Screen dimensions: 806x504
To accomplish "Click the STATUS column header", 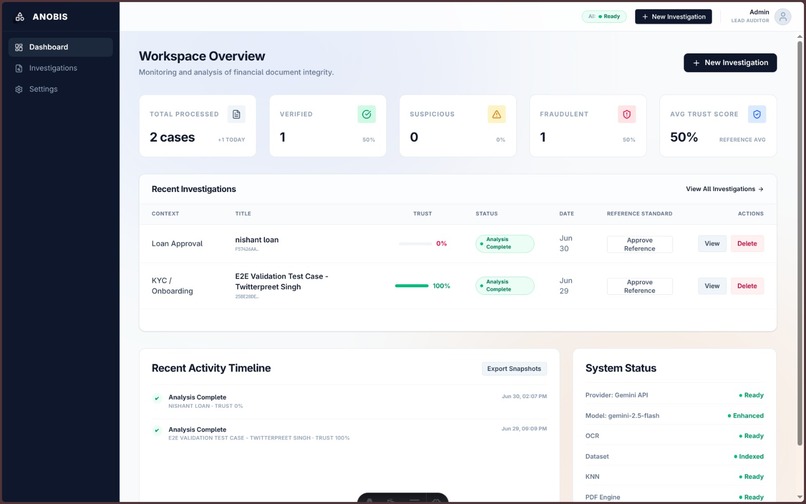I will (x=486, y=213).
